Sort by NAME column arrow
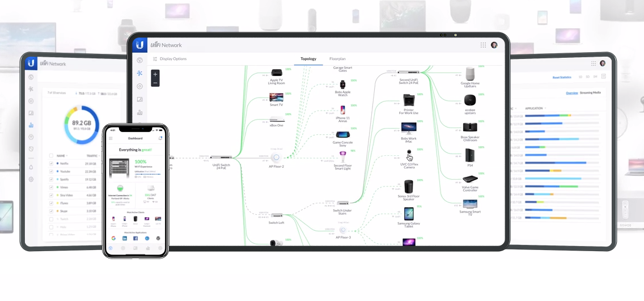Viewport: 644px width, 301px height. click(67, 156)
